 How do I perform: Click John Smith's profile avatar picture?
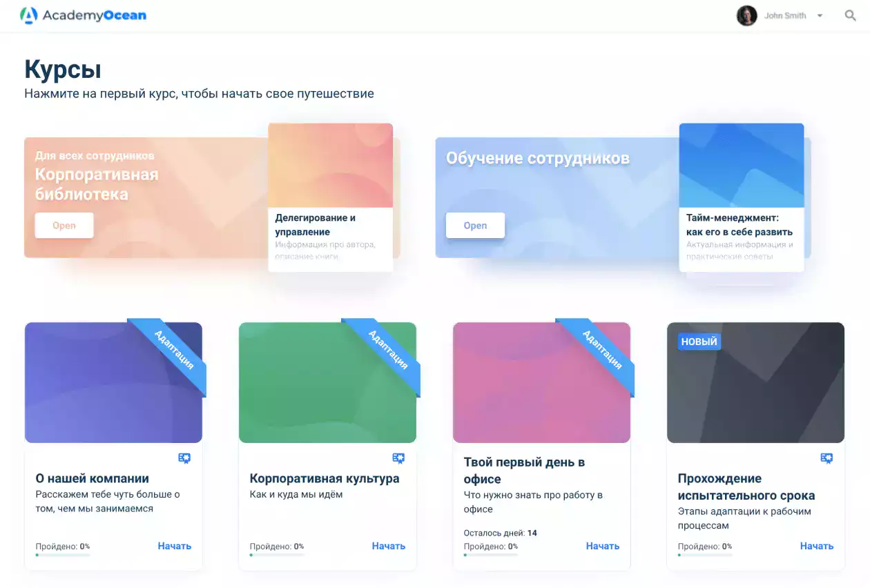pos(747,15)
